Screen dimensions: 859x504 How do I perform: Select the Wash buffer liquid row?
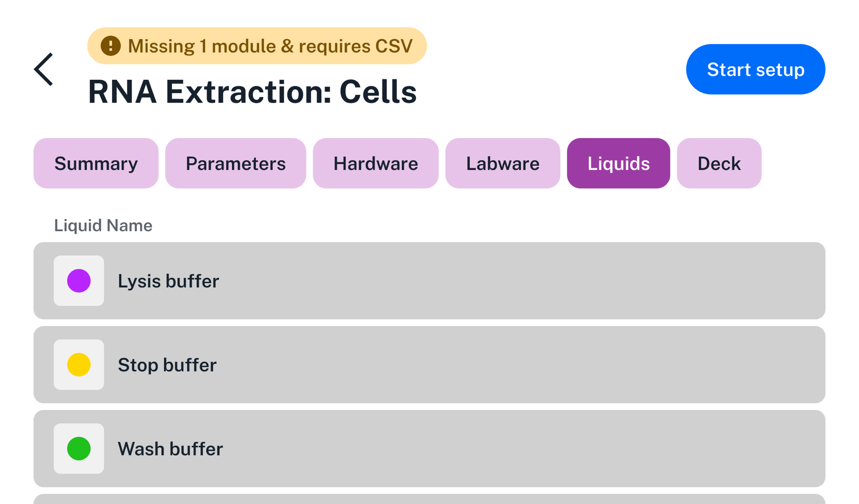point(429,448)
